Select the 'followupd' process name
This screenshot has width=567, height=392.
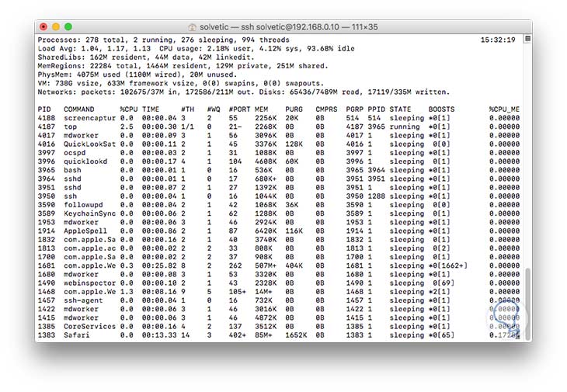83,205
